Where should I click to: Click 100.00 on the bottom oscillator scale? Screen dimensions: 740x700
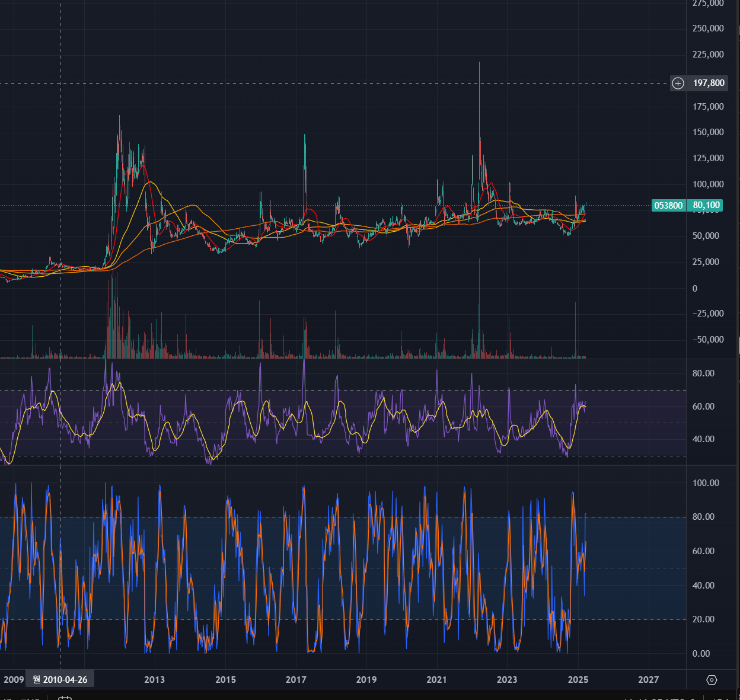click(706, 483)
